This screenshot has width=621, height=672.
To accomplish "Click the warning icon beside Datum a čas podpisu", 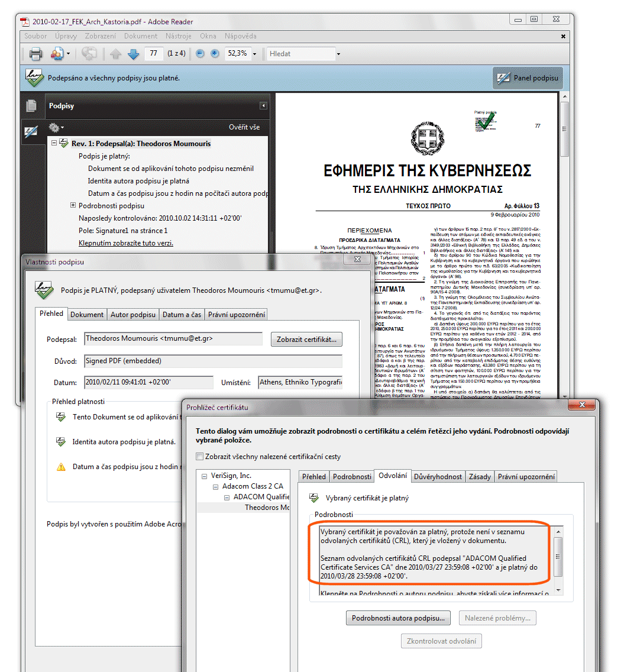I will [x=62, y=467].
